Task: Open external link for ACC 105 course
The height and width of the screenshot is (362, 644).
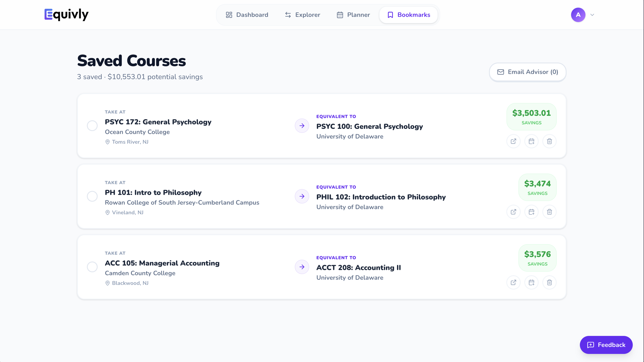Action: pos(513,283)
